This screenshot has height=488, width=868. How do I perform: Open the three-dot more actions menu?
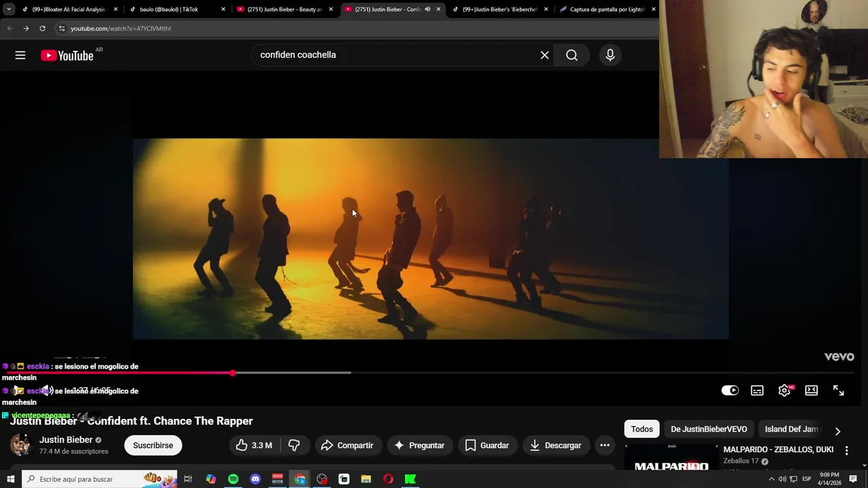605,445
